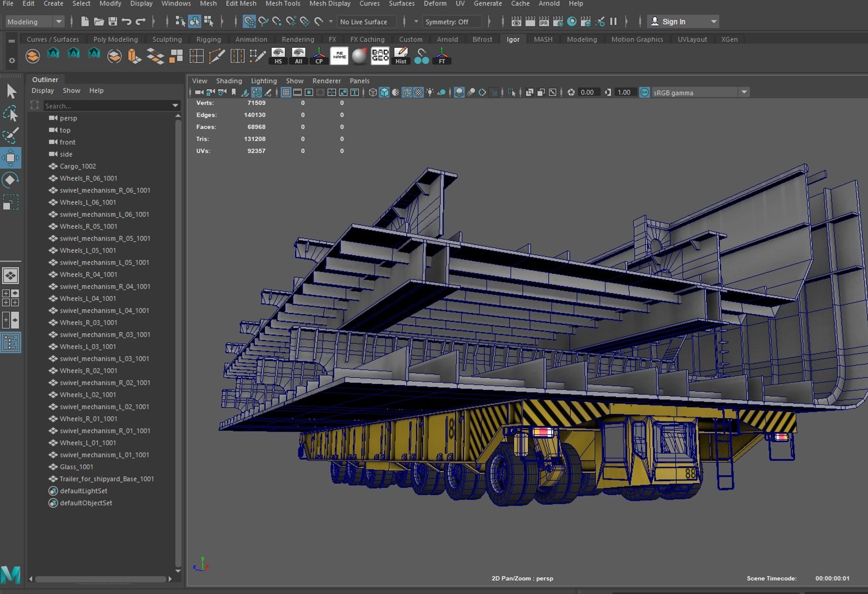The width and height of the screenshot is (868, 594).
Task: Click the RENAME shelf icon
Action: (339, 56)
